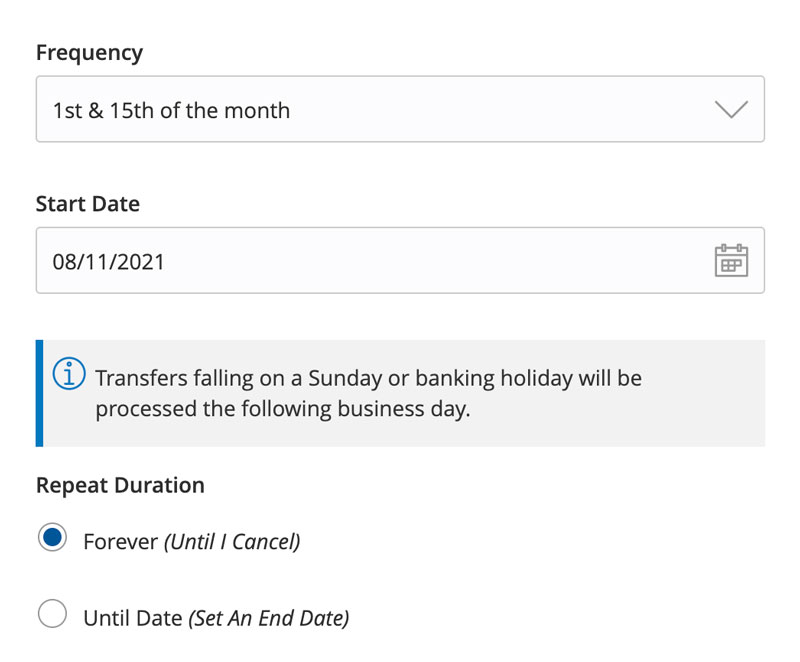Click the blue accent bar of the notice
This screenshot has width=800, height=662.
pos(40,393)
